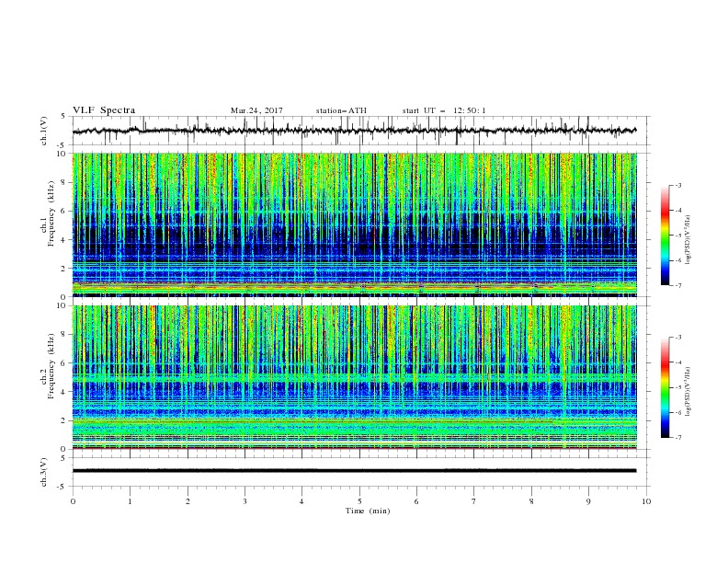Click the "-7" tick on upper color bar
This screenshot has height=563, width=728.
click(677, 286)
